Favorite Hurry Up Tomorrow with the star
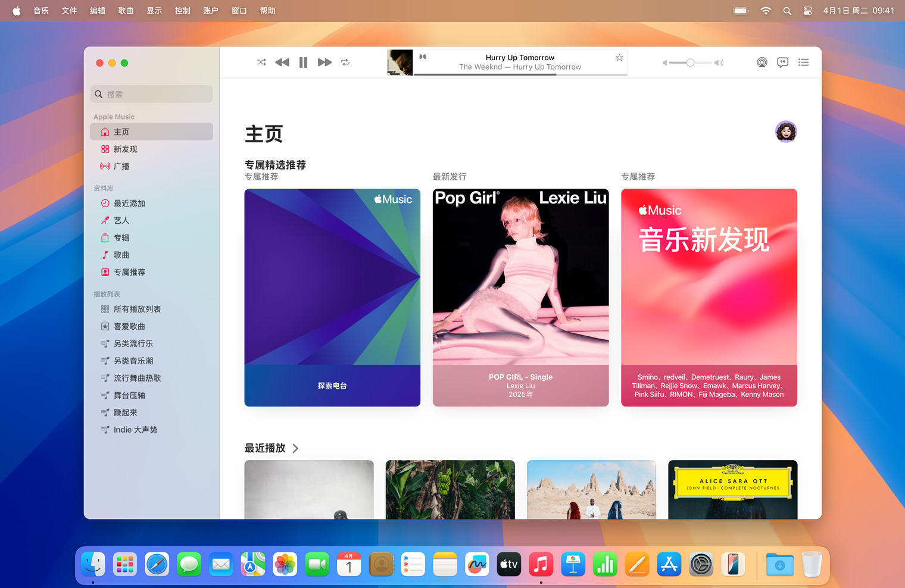This screenshot has width=905, height=588. click(619, 58)
